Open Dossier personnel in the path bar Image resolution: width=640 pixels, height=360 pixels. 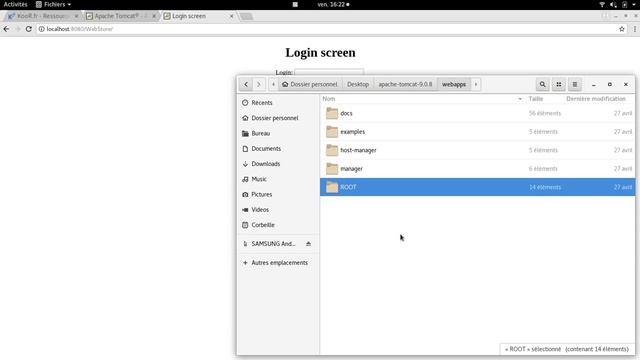[x=309, y=84]
